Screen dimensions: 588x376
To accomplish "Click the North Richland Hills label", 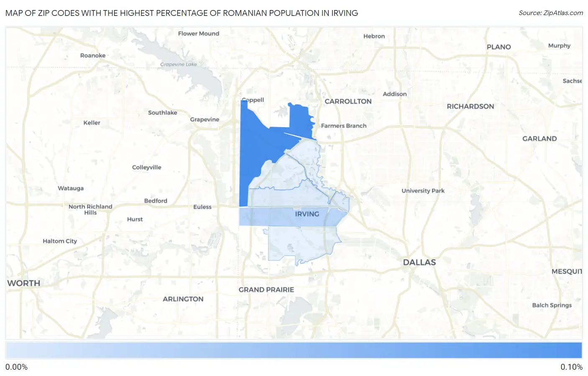I will click(x=90, y=210).
